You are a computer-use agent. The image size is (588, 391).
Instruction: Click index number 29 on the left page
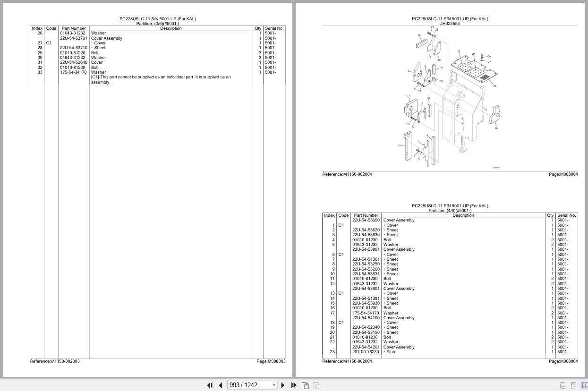[x=40, y=53]
